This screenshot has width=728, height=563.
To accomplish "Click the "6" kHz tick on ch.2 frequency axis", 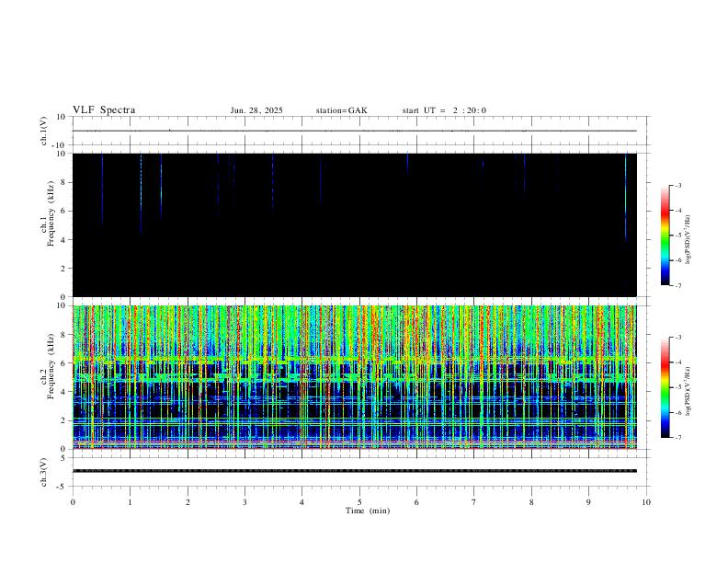I will tap(64, 363).
